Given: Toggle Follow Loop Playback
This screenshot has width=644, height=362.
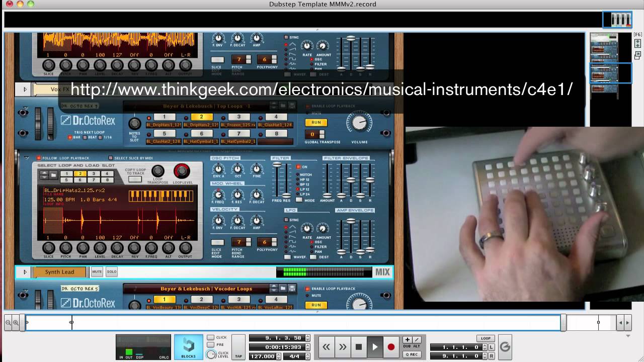Looking at the screenshot, I should click(x=39, y=158).
